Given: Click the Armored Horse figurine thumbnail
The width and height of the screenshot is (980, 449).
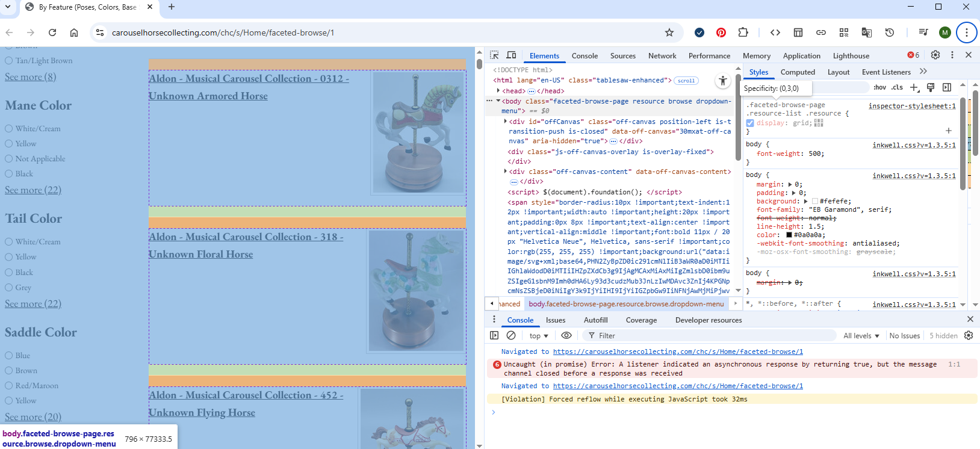Looking at the screenshot, I should (x=418, y=132).
